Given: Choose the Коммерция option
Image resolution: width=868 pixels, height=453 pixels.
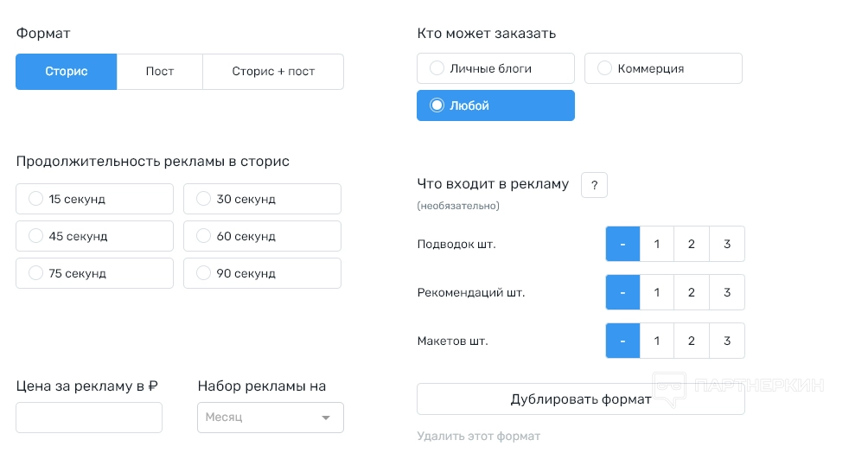Looking at the screenshot, I should (x=605, y=68).
